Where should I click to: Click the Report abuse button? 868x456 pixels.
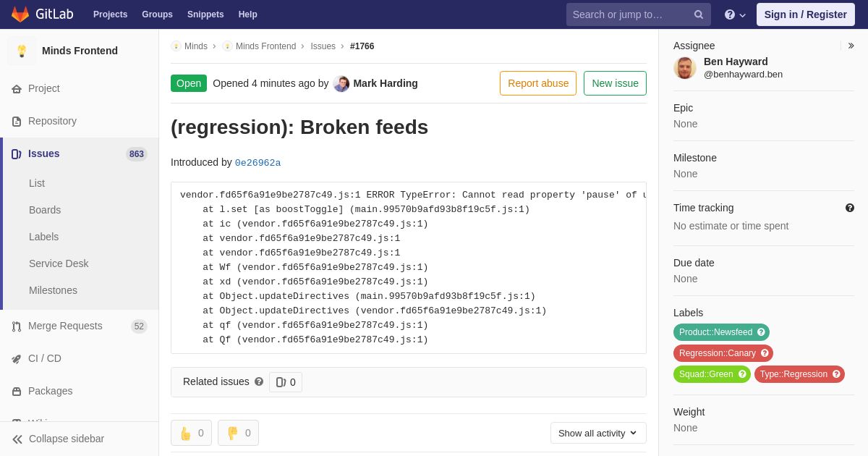click(x=538, y=83)
